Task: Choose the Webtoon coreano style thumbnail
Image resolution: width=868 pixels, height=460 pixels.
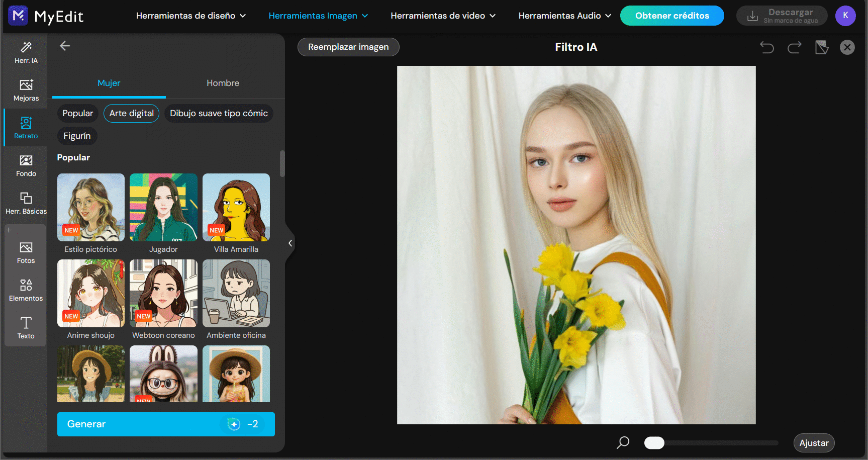Action: (x=163, y=294)
